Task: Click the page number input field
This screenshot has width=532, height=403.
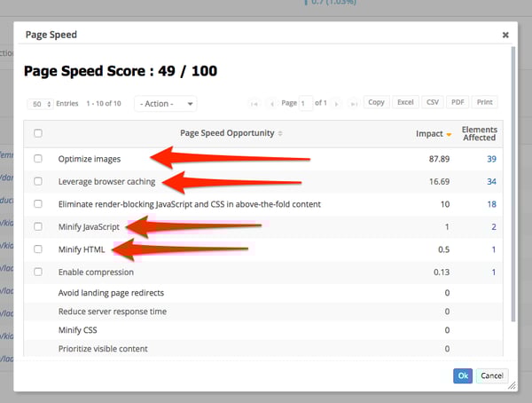Action: [x=306, y=103]
